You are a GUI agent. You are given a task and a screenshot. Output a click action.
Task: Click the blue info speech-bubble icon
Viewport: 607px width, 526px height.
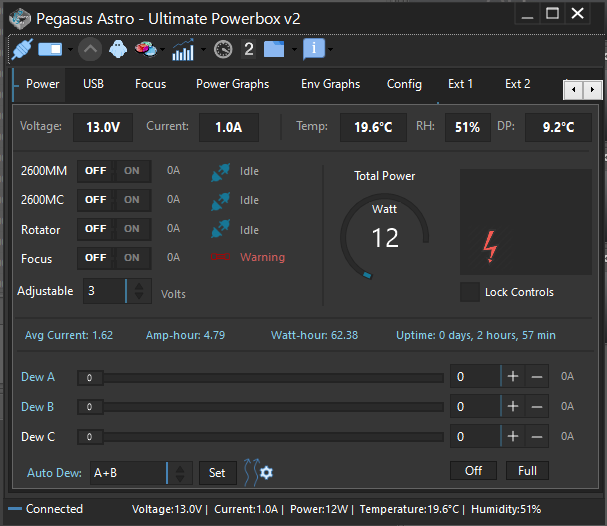point(314,49)
